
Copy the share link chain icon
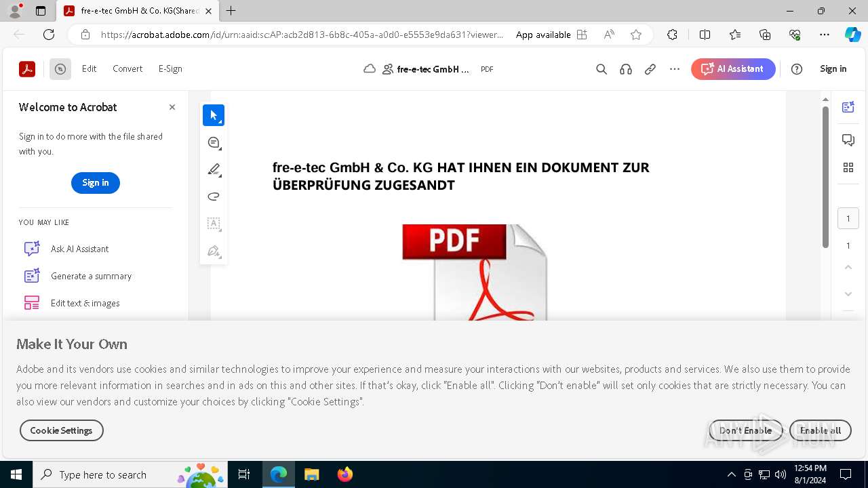click(x=650, y=69)
